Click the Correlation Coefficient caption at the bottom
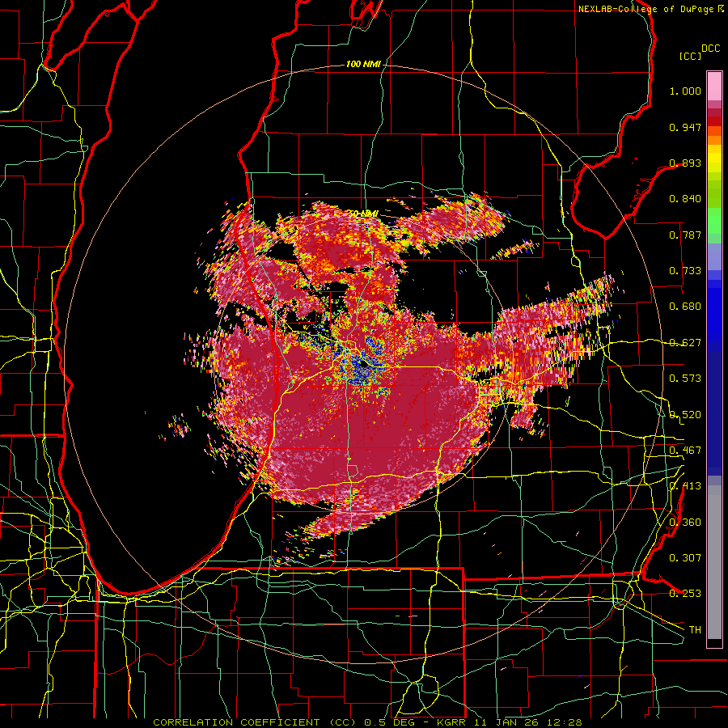Screen dimensions: 728x728 367,722
